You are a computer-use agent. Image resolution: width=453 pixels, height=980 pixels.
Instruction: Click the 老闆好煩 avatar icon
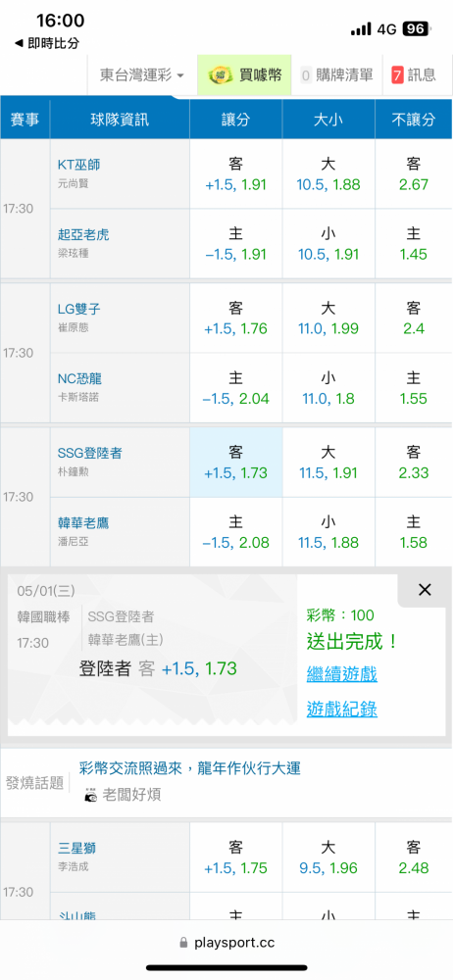pyautogui.click(x=91, y=796)
